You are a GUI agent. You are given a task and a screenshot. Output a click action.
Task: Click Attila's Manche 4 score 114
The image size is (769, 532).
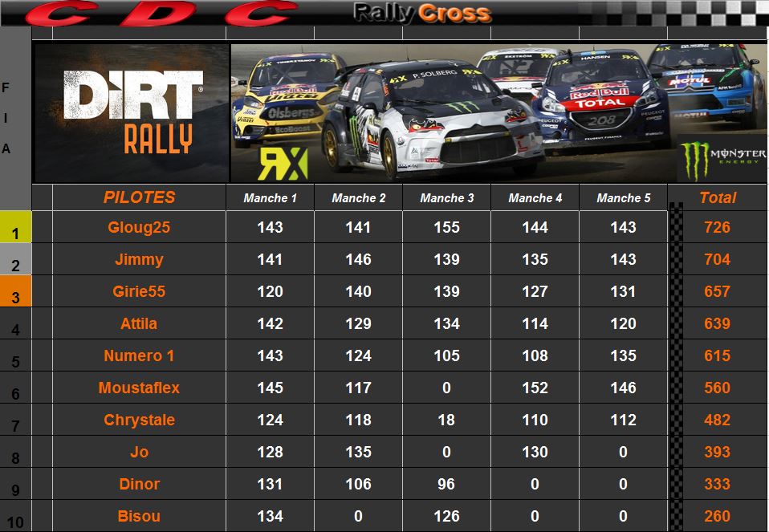point(535,323)
